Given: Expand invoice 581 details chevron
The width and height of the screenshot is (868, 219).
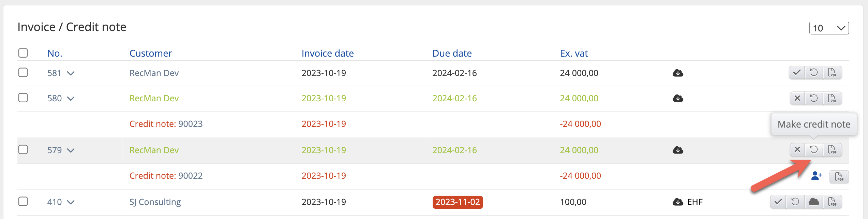Looking at the screenshot, I should click(x=71, y=73).
